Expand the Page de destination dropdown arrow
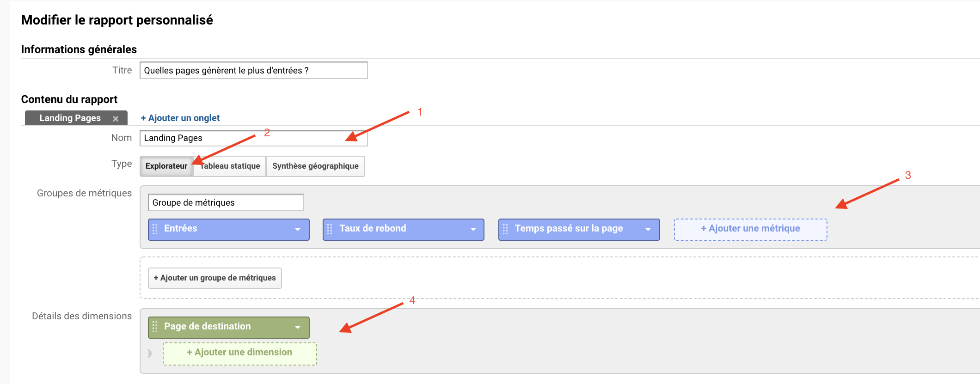Image resolution: width=980 pixels, height=384 pixels. [298, 327]
